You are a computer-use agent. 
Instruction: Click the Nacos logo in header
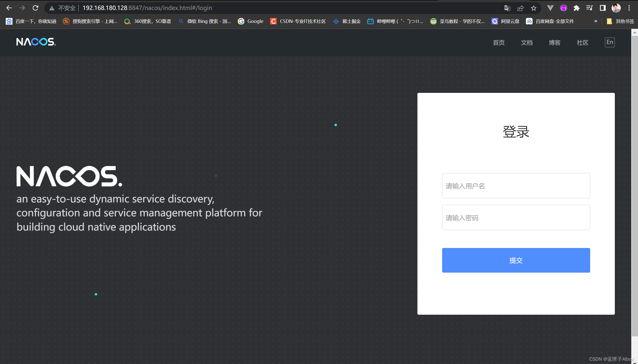point(36,42)
